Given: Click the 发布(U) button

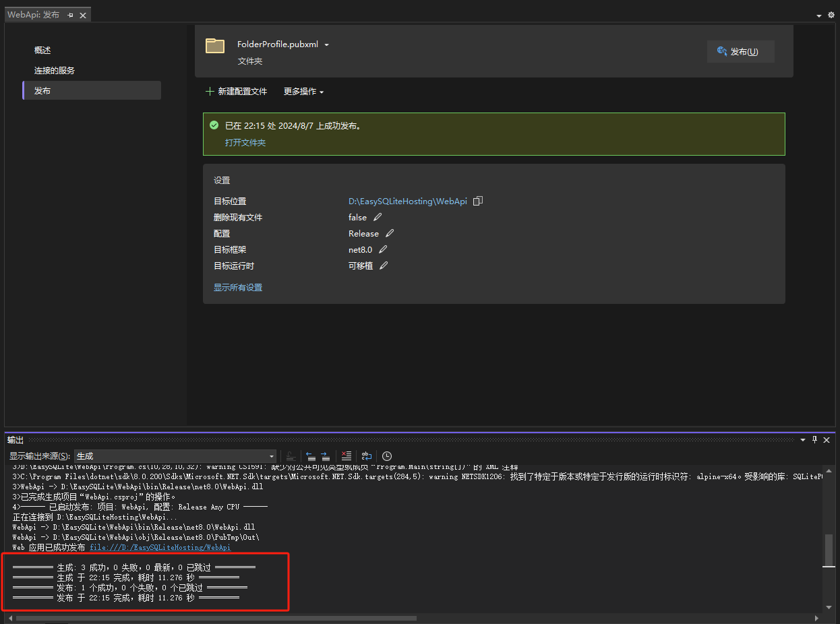Looking at the screenshot, I should tap(740, 51).
